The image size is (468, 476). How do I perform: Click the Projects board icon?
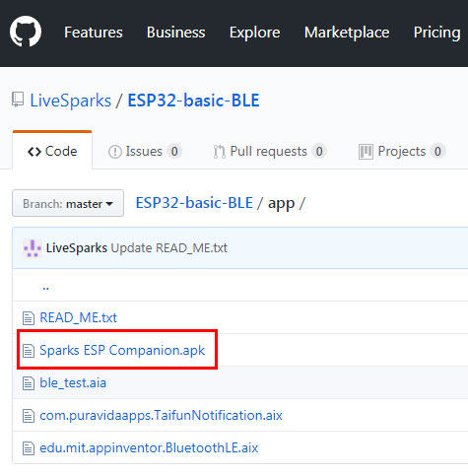(366, 152)
